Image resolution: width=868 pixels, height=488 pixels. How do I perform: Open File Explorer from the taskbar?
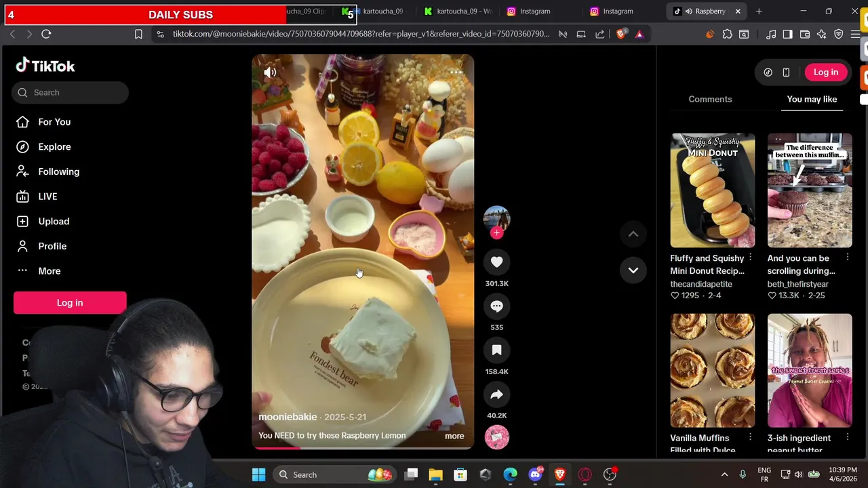435,474
